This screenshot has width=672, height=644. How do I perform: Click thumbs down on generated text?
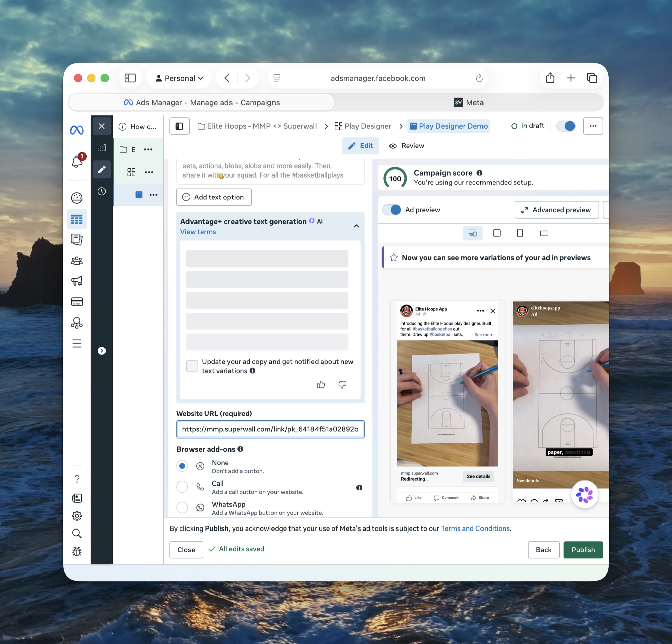click(342, 385)
